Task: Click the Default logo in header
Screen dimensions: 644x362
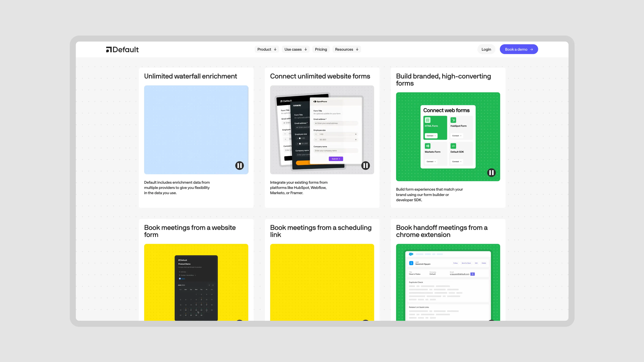Action: click(x=122, y=49)
